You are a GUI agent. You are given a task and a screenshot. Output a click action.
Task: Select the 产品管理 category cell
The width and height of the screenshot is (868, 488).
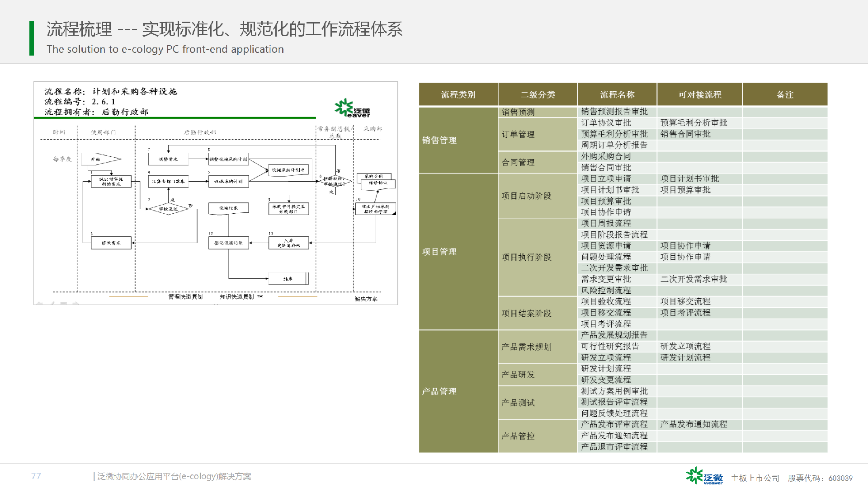click(x=458, y=391)
